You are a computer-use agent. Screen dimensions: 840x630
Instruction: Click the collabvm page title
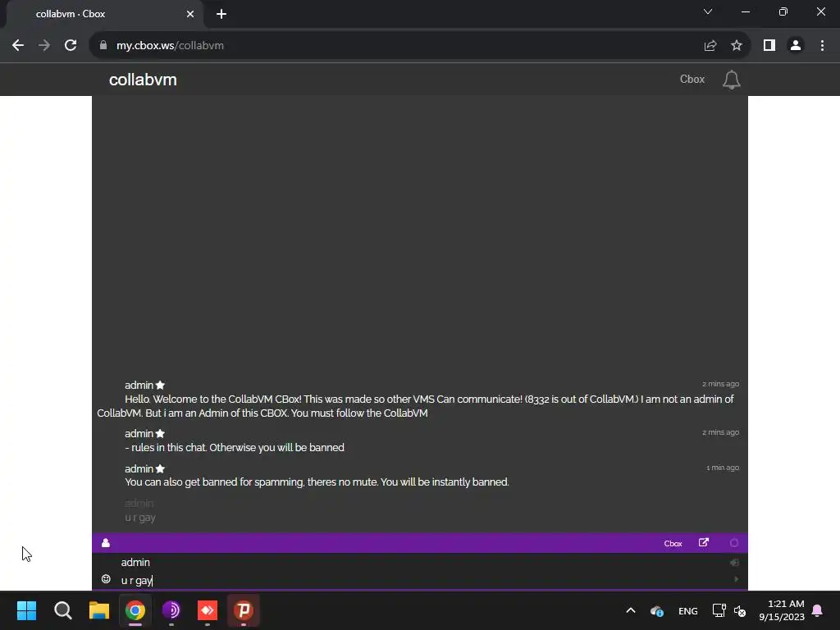pyautogui.click(x=143, y=80)
